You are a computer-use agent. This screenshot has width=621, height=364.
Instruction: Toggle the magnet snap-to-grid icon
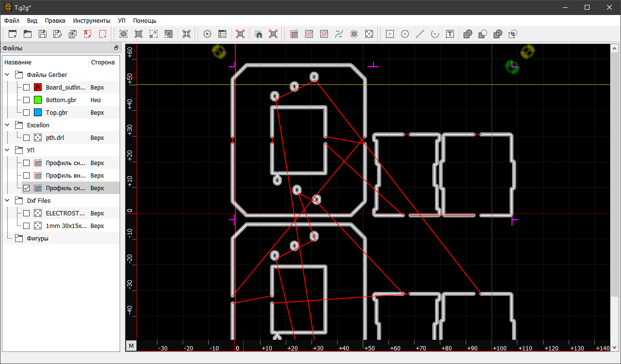[x=258, y=34]
